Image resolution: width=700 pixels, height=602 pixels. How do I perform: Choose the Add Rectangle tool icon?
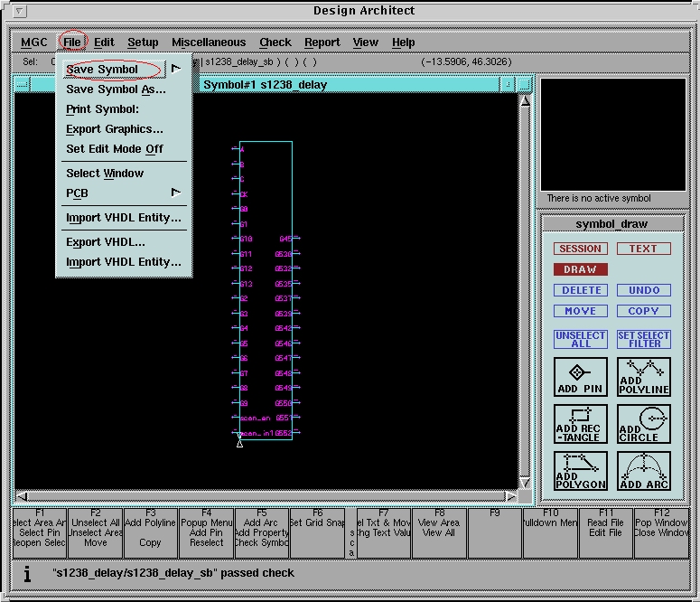pos(580,423)
